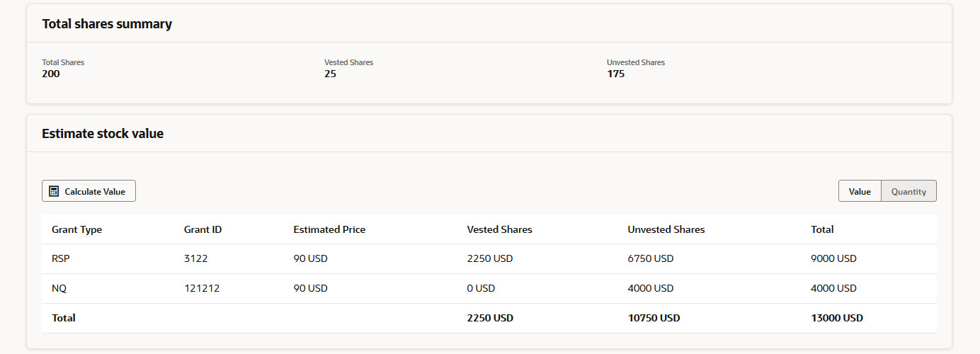This screenshot has width=980, height=354.
Task: Switch the view toggle to Value
Action: (x=860, y=191)
